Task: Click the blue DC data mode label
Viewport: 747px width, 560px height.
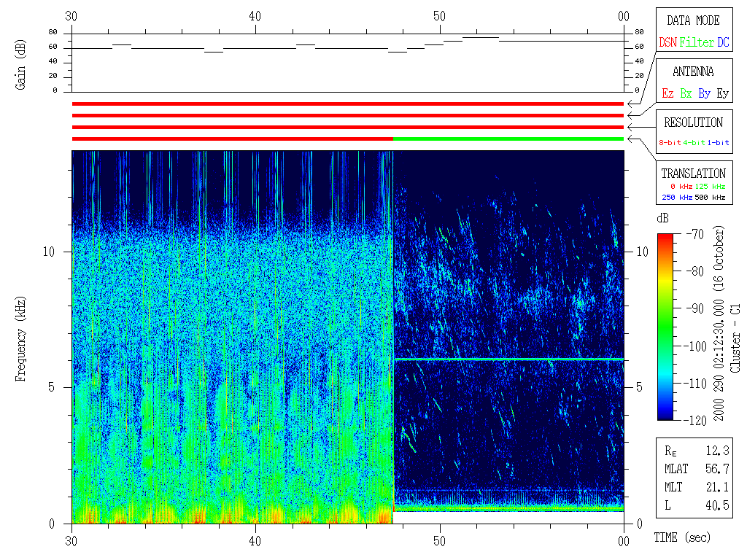Action: [723, 43]
